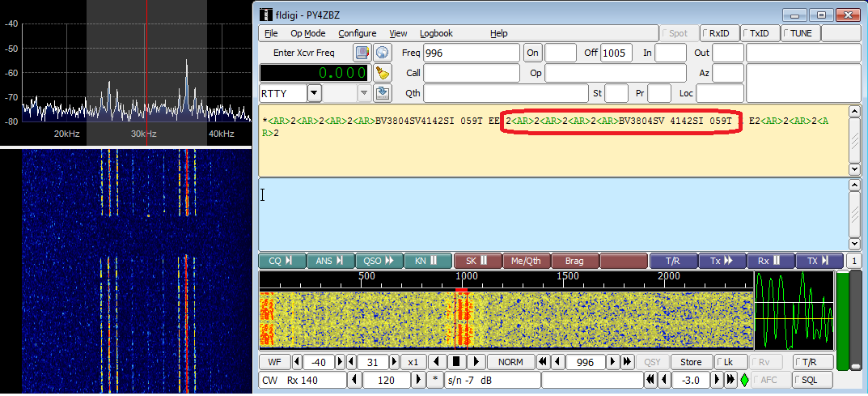
Task: Click the asterisk button beside 120
Action: [x=436, y=380]
